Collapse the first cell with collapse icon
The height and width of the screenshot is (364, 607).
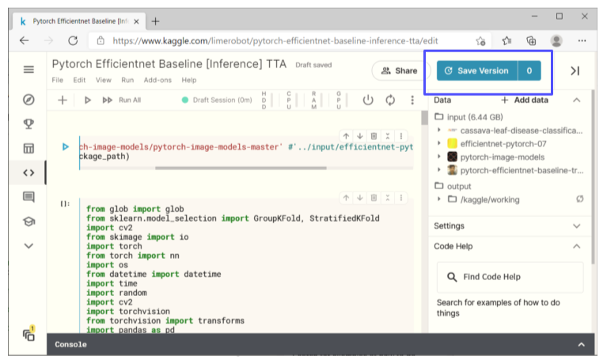click(x=388, y=136)
